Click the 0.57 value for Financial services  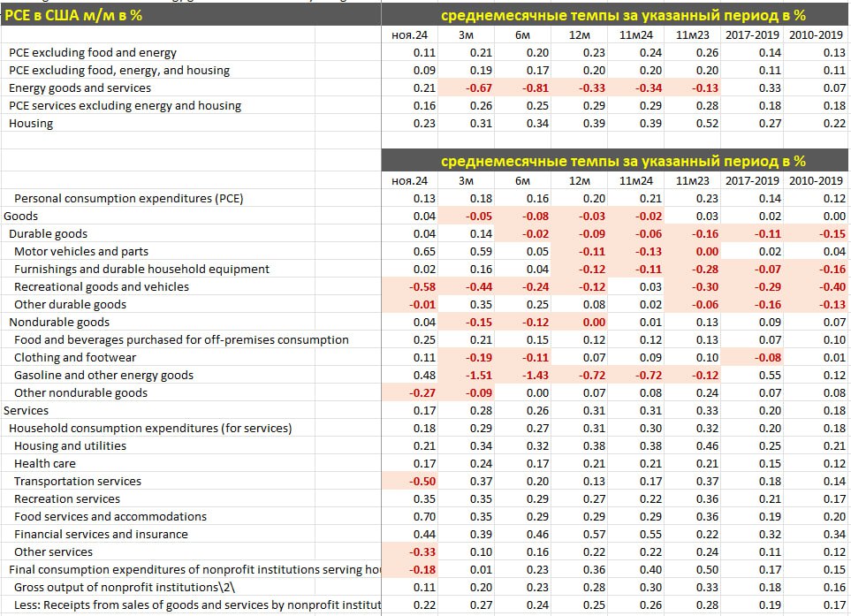pos(595,535)
